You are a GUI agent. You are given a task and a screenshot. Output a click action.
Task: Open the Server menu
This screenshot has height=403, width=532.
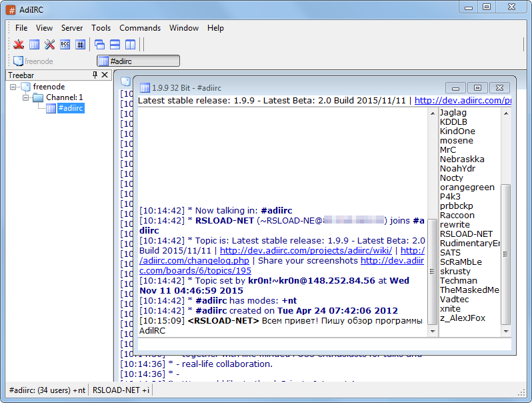click(x=72, y=28)
